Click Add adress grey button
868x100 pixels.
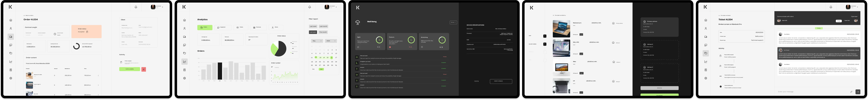pyautogui.click(x=659, y=88)
